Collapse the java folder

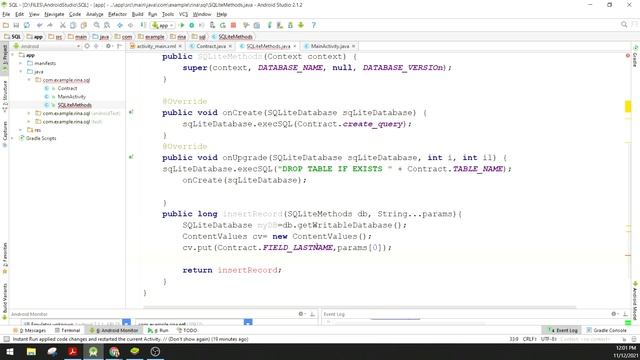[x=21, y=71]
